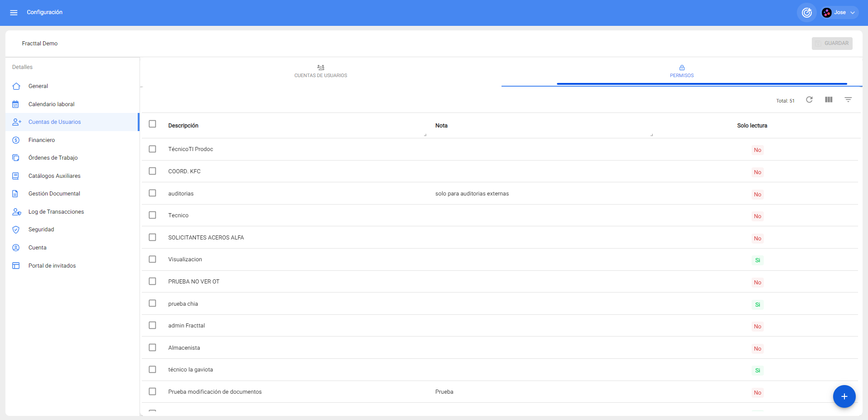Screen dimensions: 868x420
Task: Open the hamburger navigation menu
Action: tap(14, 13)
